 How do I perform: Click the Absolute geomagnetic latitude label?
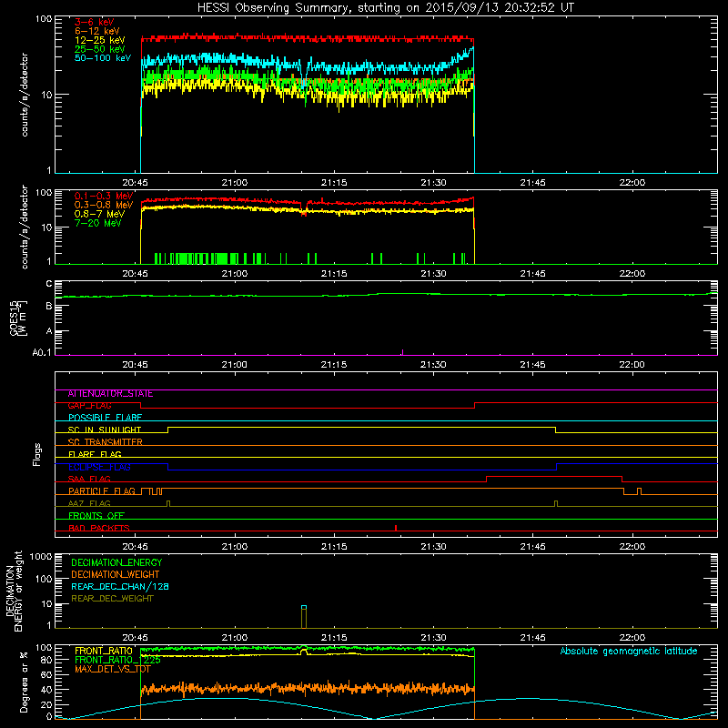(629, 651)
